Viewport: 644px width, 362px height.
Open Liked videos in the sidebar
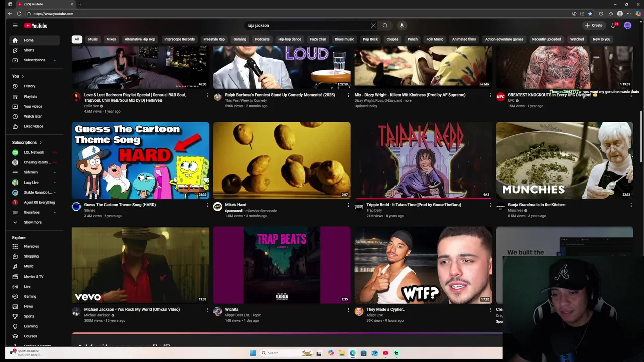tap(34, 126)
